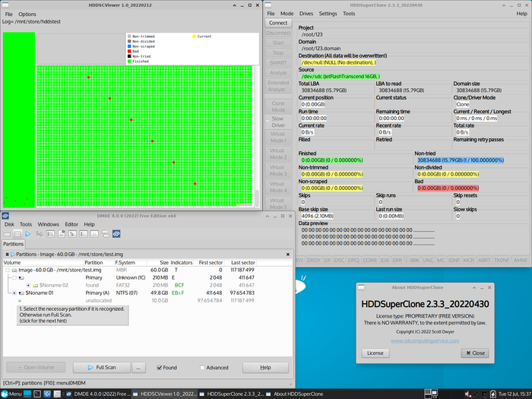Viewport: 532px width, 399px height.
Task: Click the DMDE logo icon in toolbar
Action: [x=116, y=234]
